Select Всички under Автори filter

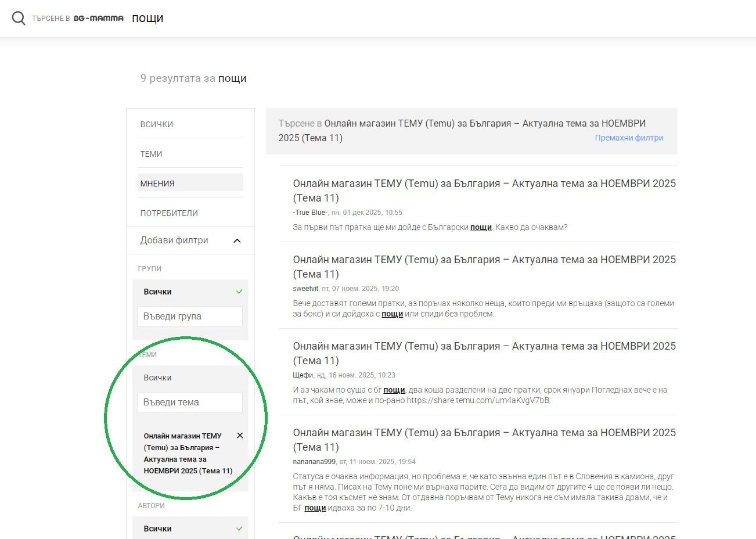coord(158,529)
